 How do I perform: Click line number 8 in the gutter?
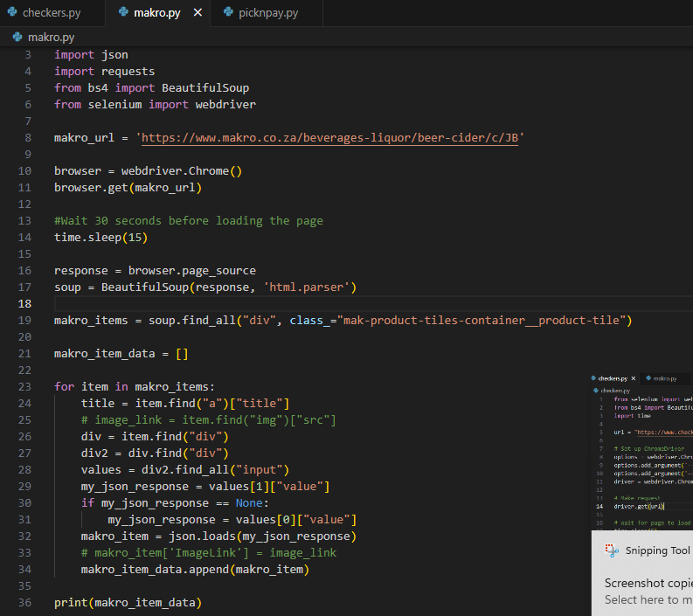point(28,138)
